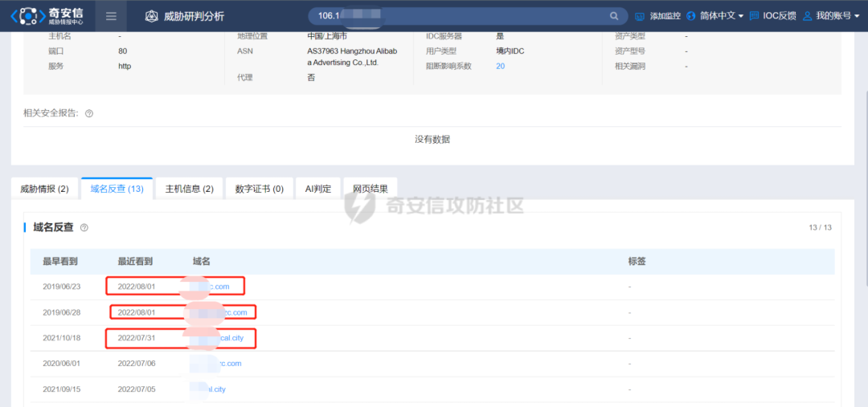This screenshot has width=868, height=407.
Task: Open the 数字证书 (0) tab
Action: (259, 189)
